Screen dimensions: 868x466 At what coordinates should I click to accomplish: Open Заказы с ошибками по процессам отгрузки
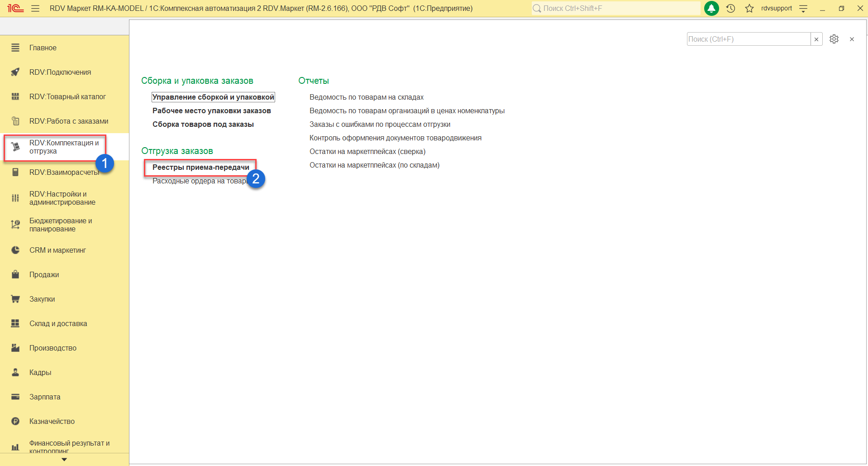380,124
